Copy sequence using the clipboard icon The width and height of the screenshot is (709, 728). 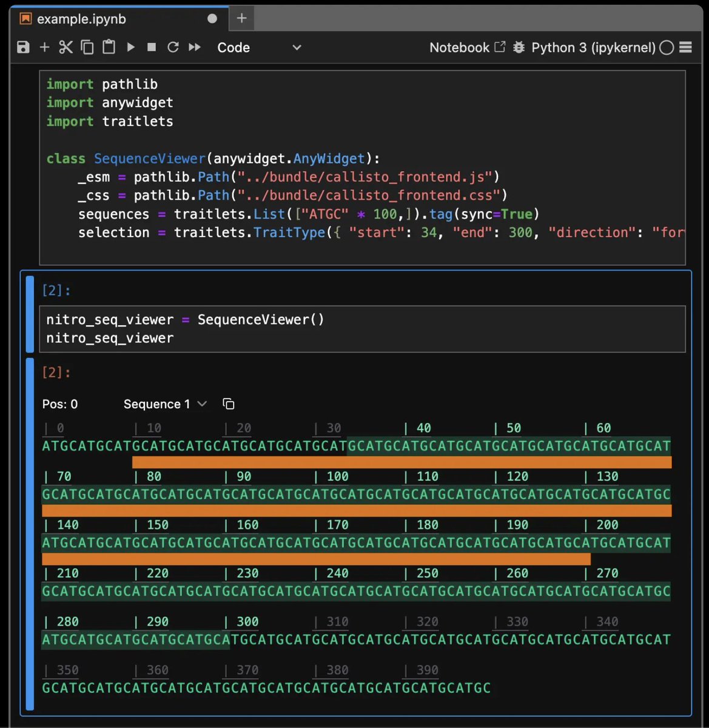tap(229, 404)
